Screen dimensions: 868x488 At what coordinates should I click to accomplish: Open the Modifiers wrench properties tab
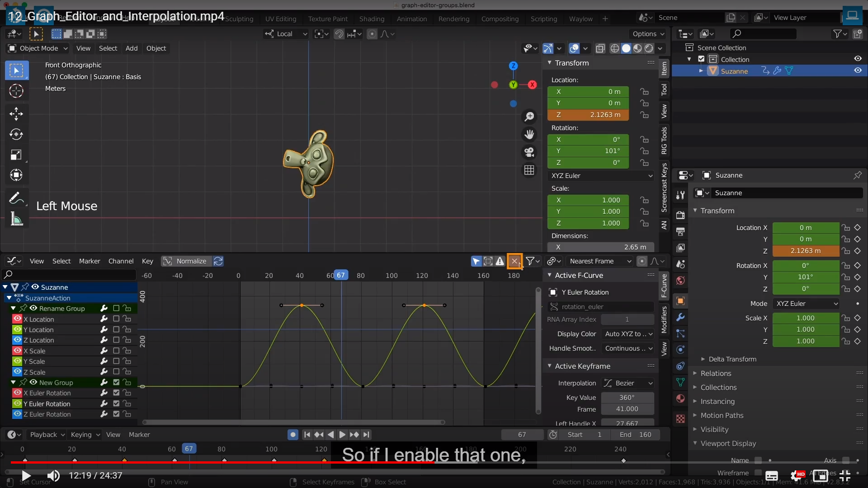680,317
